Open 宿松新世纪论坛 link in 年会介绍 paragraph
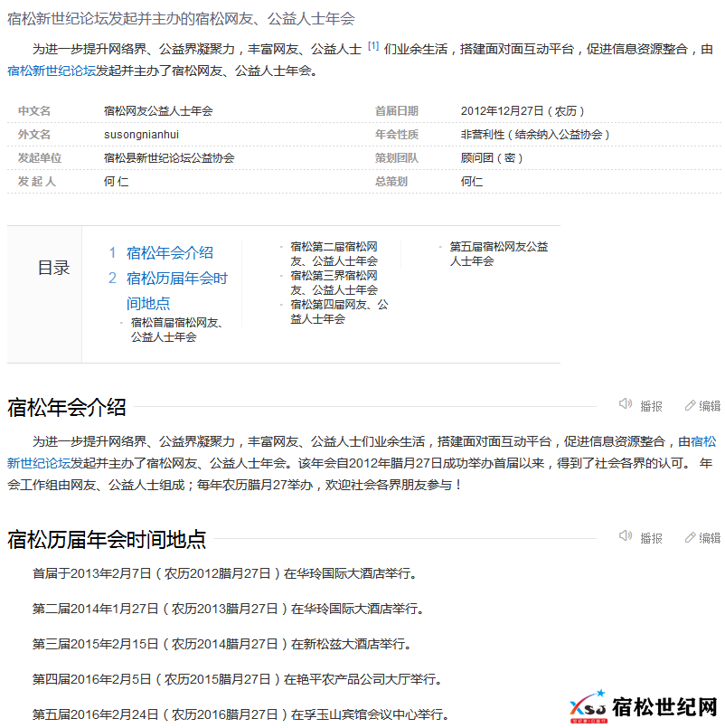The height and width of the screenshot is (728, 725). 703,441
